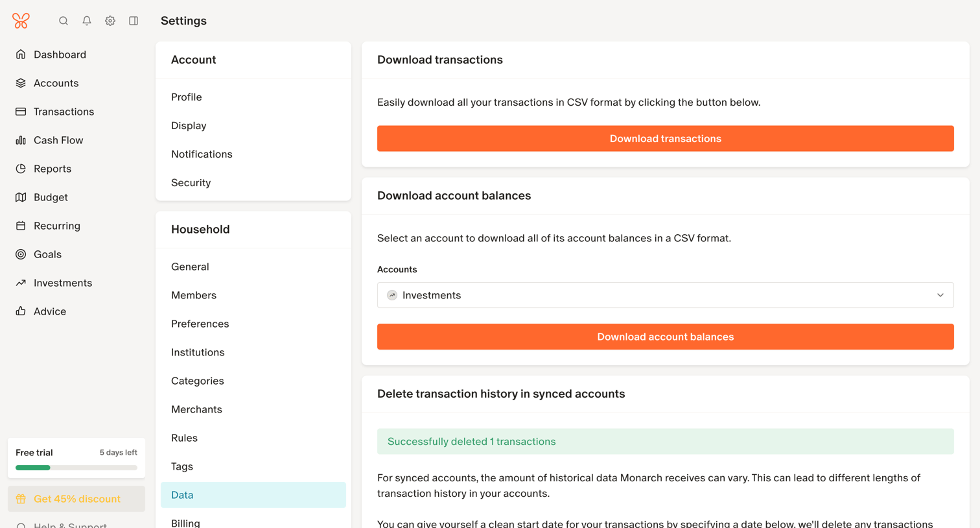
Task: Open Rules settings
Action: click(x=253, y=438)
